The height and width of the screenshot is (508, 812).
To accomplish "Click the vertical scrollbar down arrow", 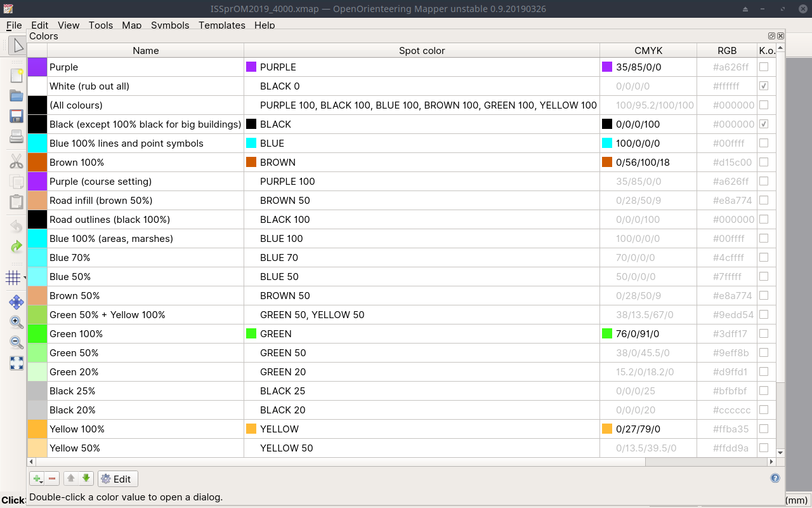I will coord(780,453).
